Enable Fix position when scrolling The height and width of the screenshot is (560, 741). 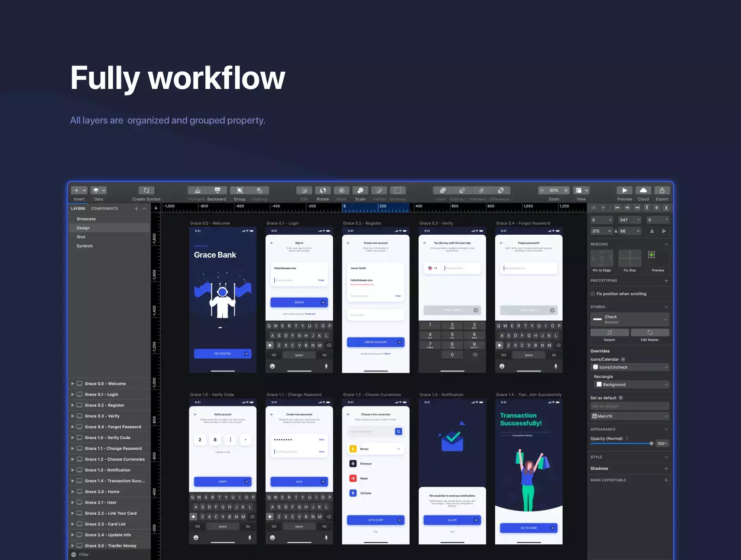[x=593, y=294]
